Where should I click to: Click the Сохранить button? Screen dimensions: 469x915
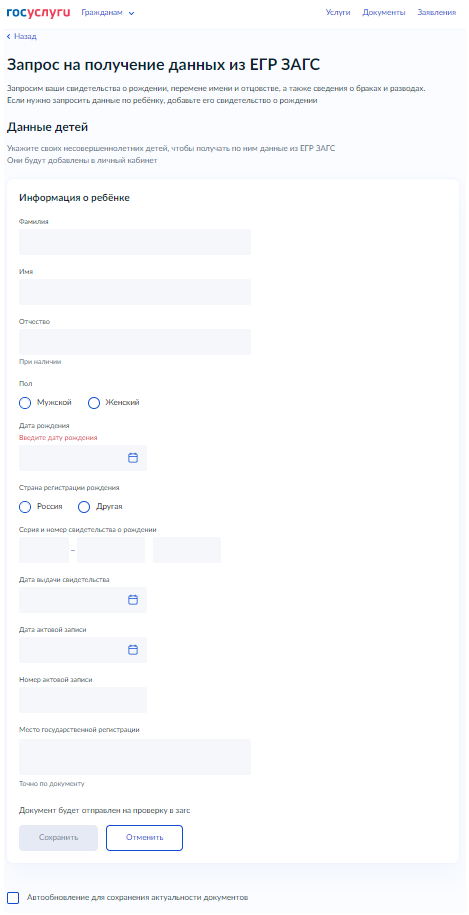point(58,838)
